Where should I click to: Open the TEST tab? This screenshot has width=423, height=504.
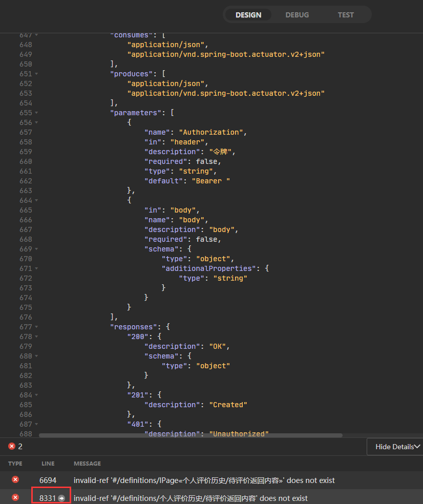346,15
